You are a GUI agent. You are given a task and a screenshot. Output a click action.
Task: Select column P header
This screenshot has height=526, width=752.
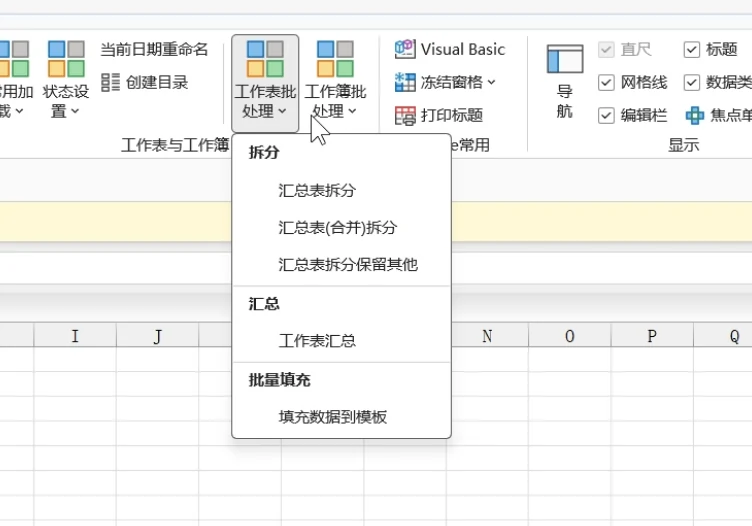652,336
